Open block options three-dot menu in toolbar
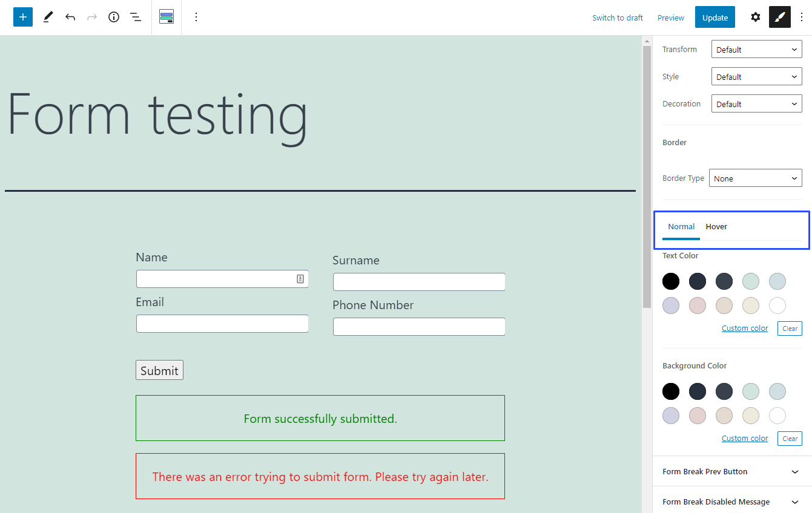The height and width of the screenshot is (513, 812). 196,17
